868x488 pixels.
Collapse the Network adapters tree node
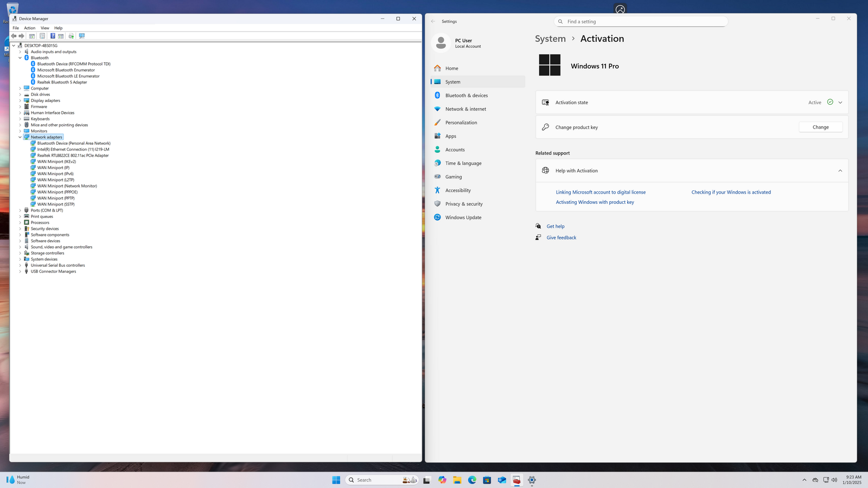20,137
